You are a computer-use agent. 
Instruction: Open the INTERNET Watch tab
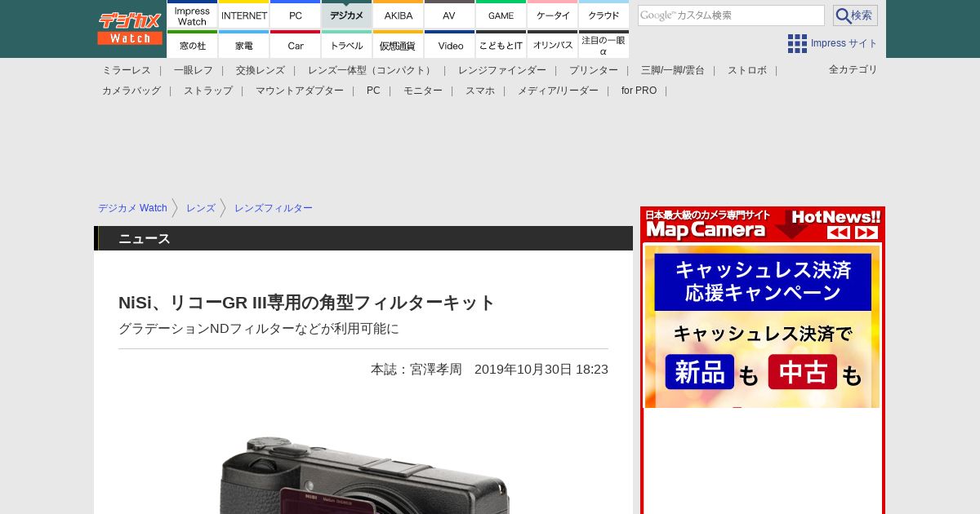coord(244,15)
